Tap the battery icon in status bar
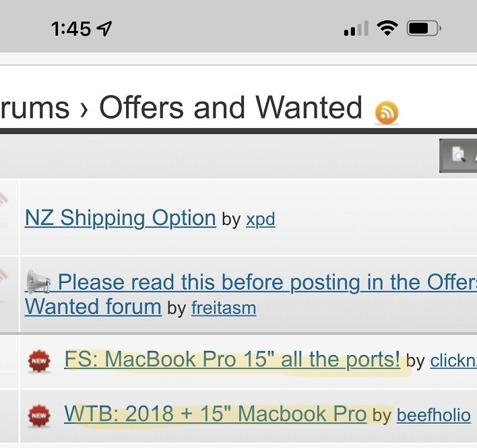Image resolution: width=477 pixels, height=448 pixels. coord(424,28)
